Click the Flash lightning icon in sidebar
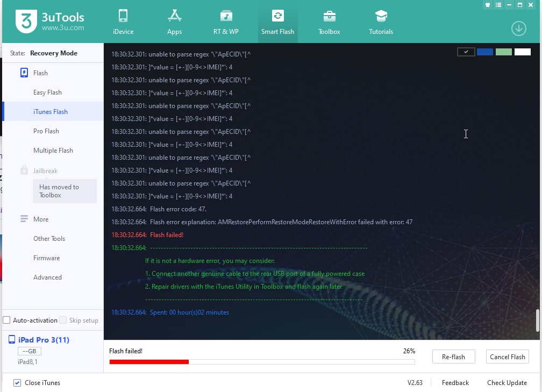The height and width of the screenshot is (392, 542). point(24,73)
